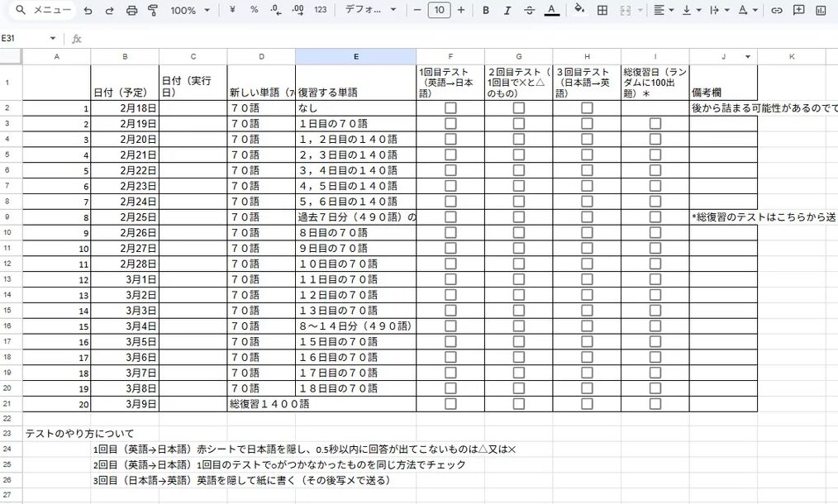This screenshot has height=504, width=838.
Task: Expand horizontal align dropdown arrow
Action: [x=671, y=10]
